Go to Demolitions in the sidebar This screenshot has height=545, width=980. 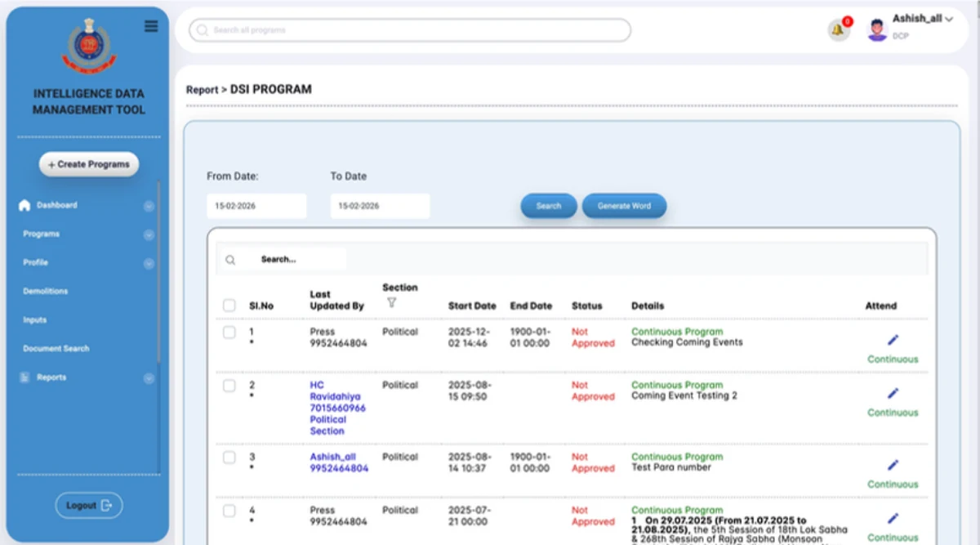pos(46,291)
